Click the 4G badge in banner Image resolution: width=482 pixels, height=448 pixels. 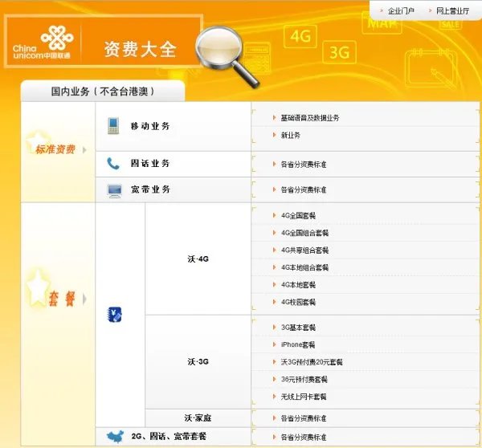[300, 37]
